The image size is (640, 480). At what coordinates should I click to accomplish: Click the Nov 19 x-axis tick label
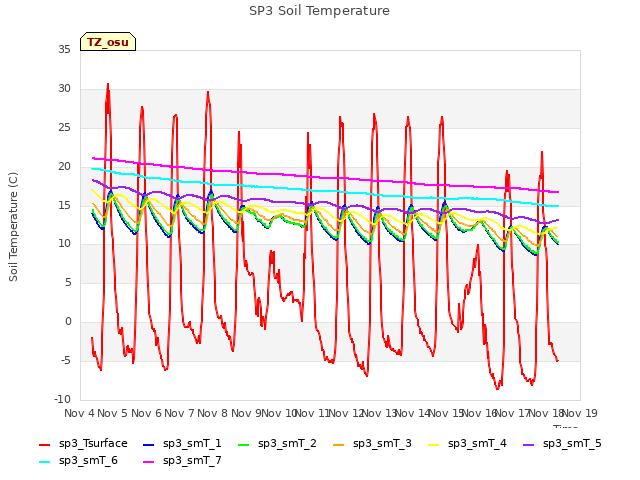[x=580, y=413]
